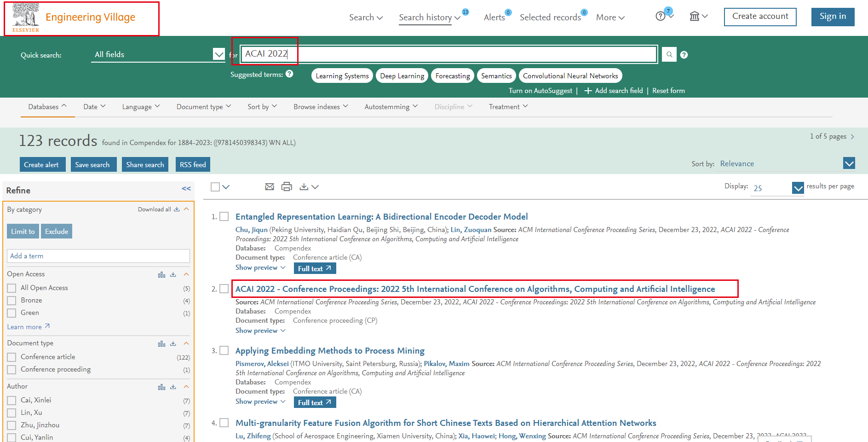Expand Document type search option
Image resolution: width=868 pixels, height=442 pixels.
[204, 106]
